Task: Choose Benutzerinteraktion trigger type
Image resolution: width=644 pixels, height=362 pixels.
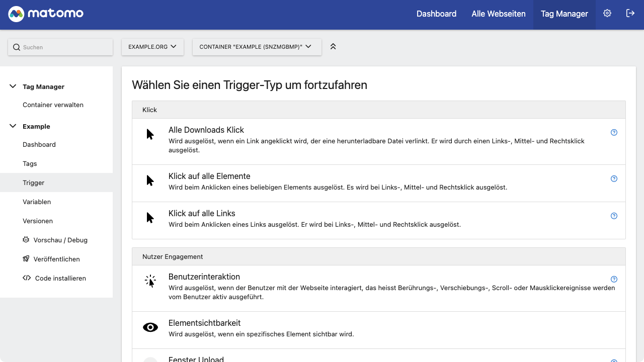Action: pos(379,289)
